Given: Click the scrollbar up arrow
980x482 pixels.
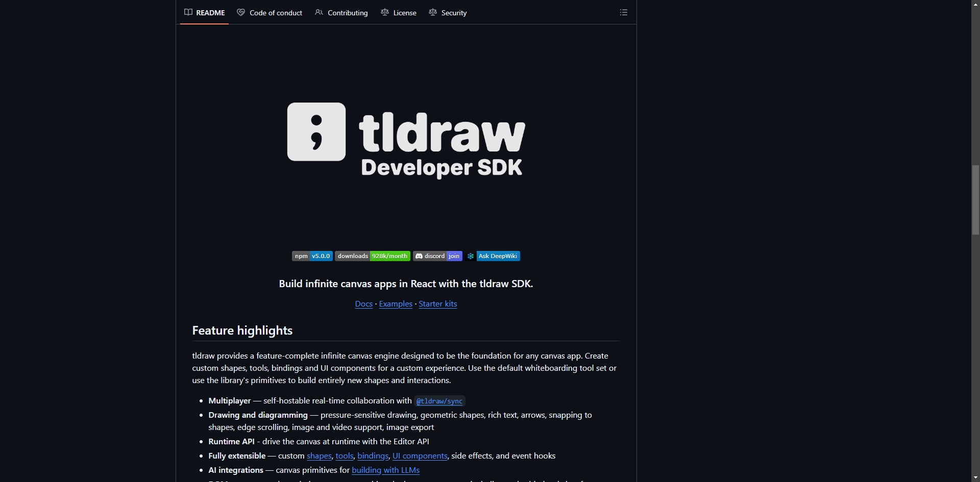Looking at the screenshot, I should [x=975, y=4].
